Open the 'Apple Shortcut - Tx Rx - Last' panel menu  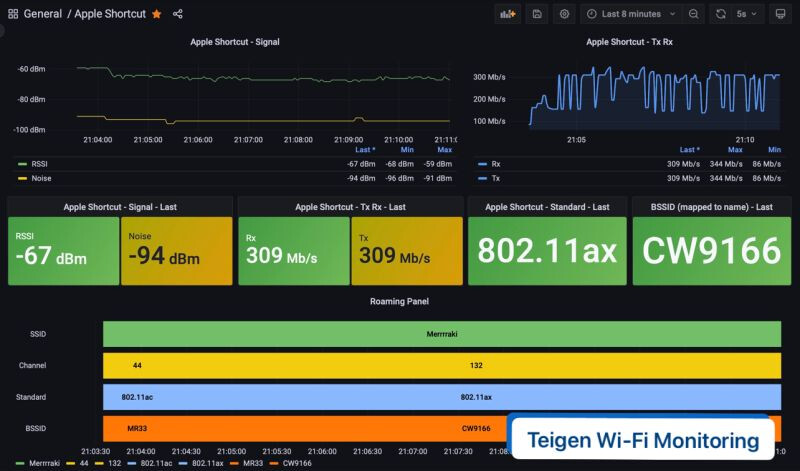point(351,207)
